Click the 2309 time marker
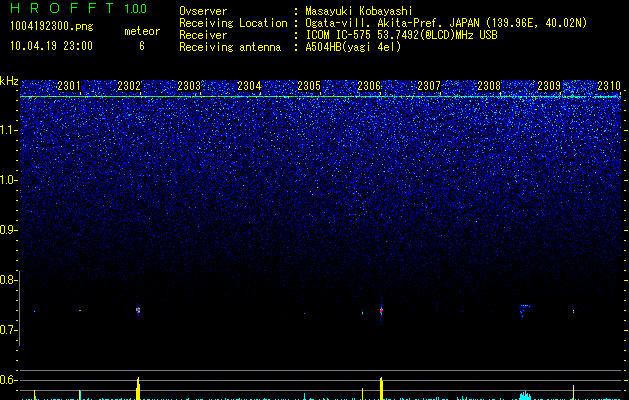The image size is (629, 400). pyautogui.click(x=549, y=86)
